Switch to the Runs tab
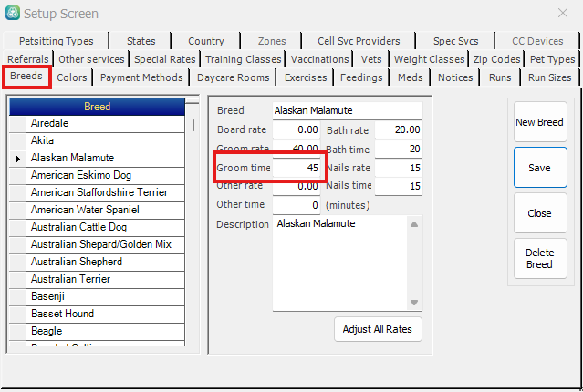The width and height of the screenshot is (583, 392). tap(500, 77)
